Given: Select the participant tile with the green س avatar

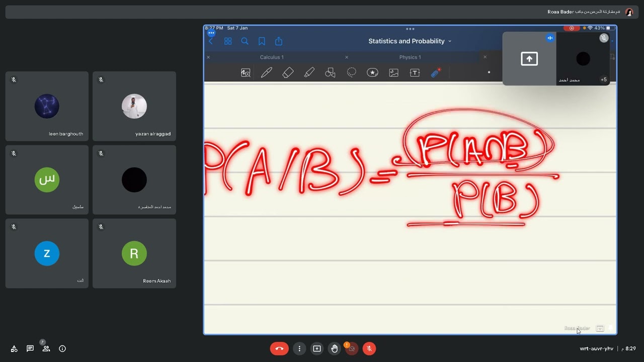Looking at the screenshot, I should click(47, 180).
